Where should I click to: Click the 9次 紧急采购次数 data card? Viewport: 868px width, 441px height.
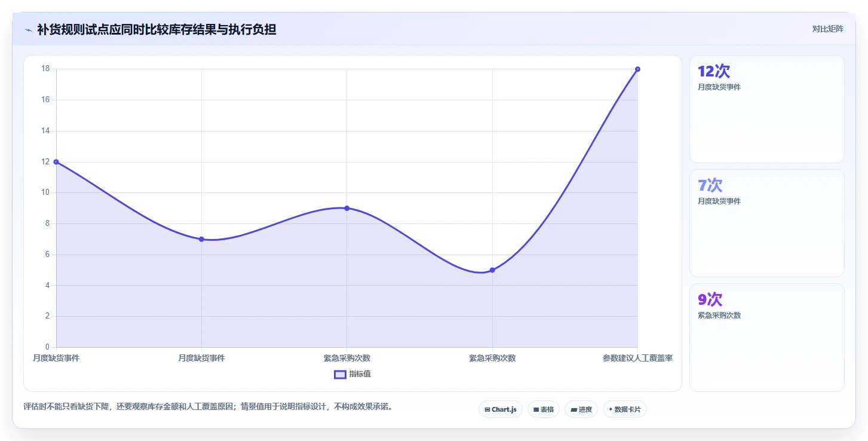(x=767, y=337)
